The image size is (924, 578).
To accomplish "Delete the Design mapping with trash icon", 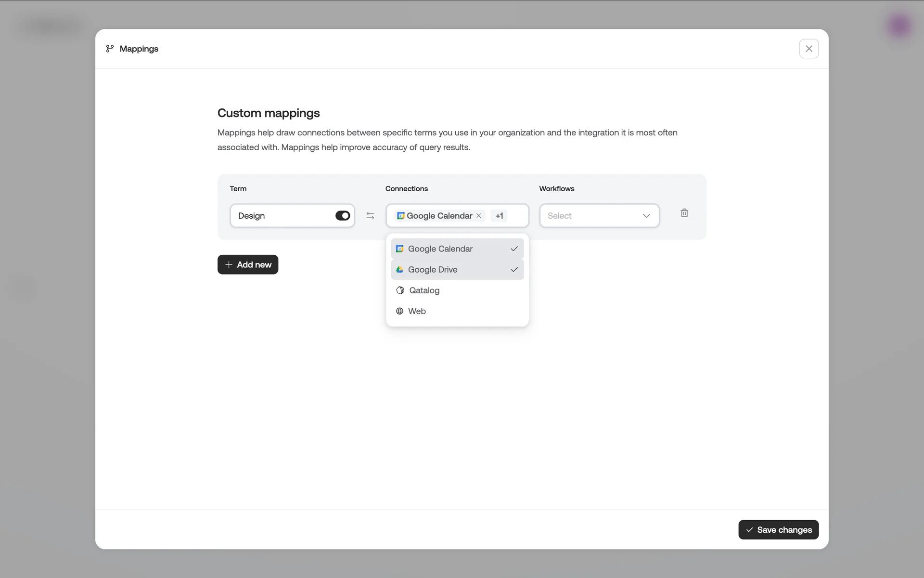I will tap(684, 213).
